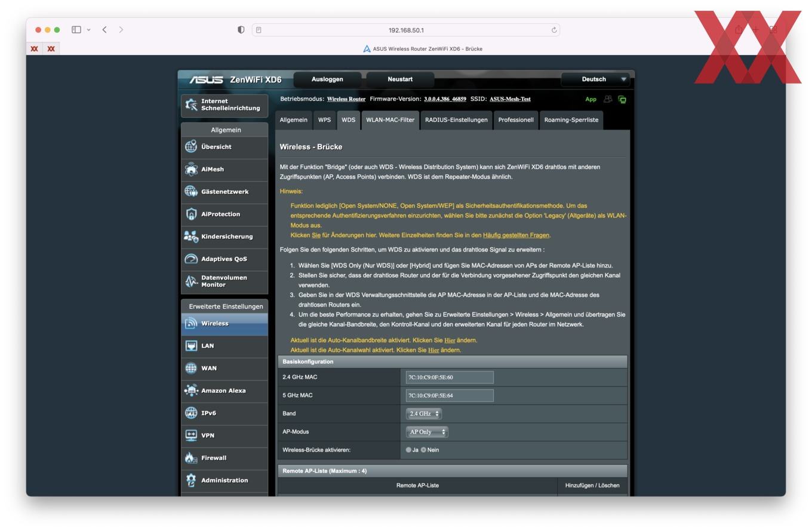Open the Band dropdown showing 2.4 GHz
Screen dimensions: 812x531
424,413
